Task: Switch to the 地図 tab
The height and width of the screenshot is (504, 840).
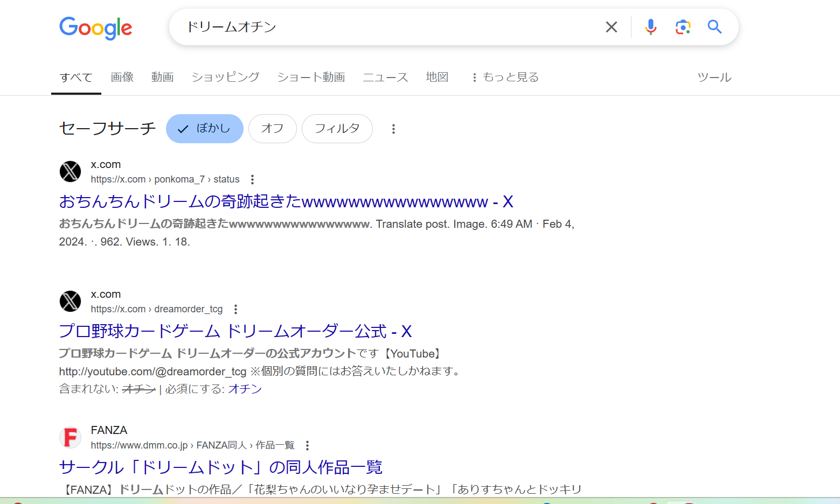Action: [x=437, y=78]
